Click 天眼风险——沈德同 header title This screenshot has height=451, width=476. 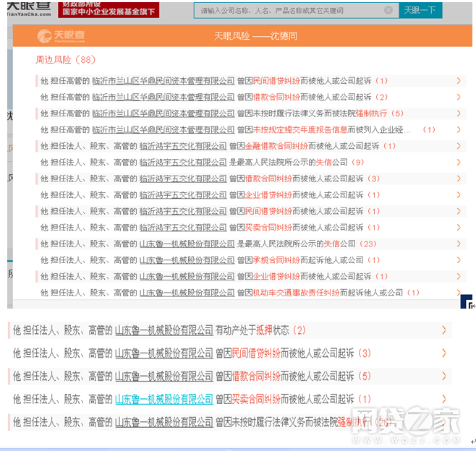click(x=255, y=36)
